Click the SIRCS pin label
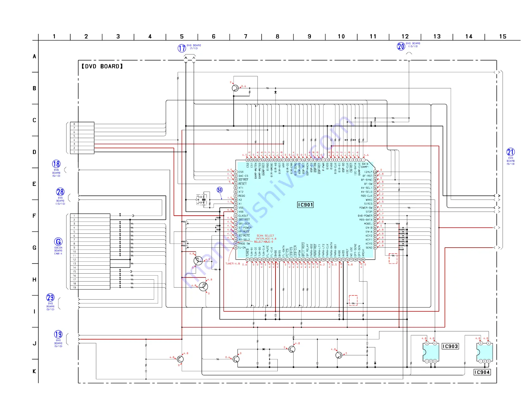 [368, 204]
